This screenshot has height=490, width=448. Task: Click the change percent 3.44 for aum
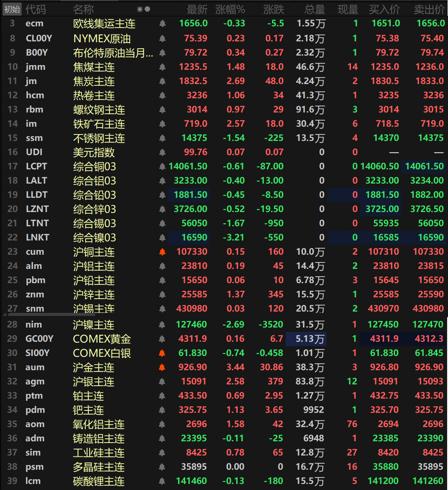coord(235,367)
